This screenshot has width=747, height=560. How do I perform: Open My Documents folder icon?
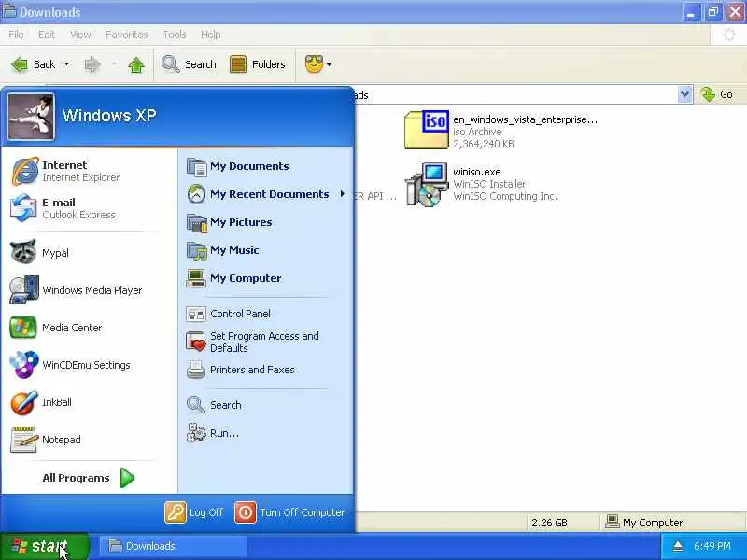click(x=196, y=166)
